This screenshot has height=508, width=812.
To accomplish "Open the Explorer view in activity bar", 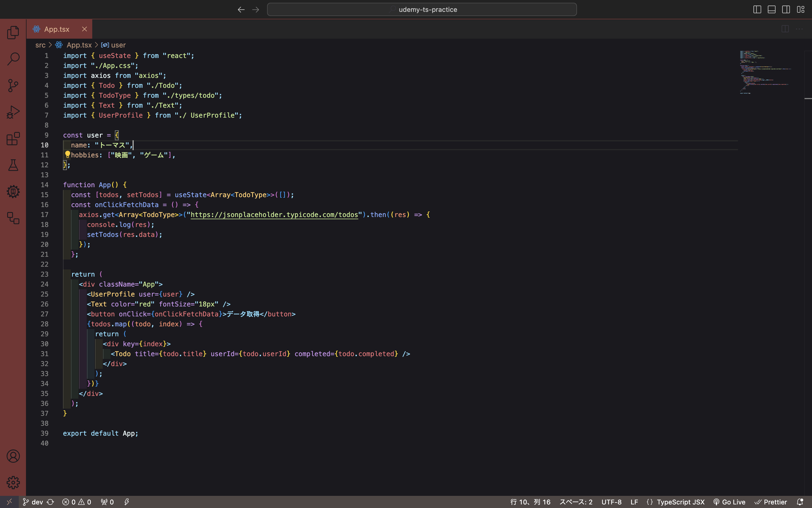I will (13, 32).
